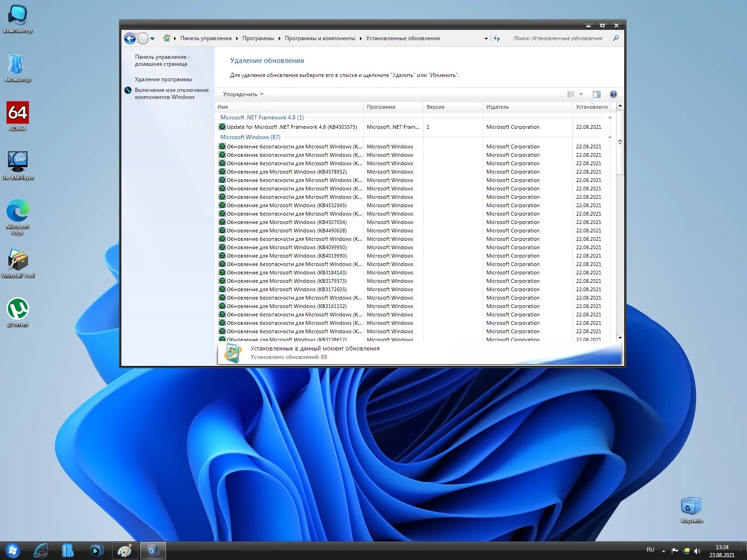Change view using the view icon
747x560 pixels.
coord(571,94)
